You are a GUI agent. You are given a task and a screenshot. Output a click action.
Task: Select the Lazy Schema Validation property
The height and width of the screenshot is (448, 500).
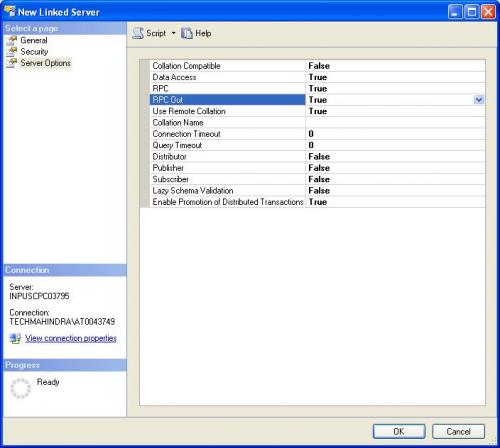tap(193, 191)
